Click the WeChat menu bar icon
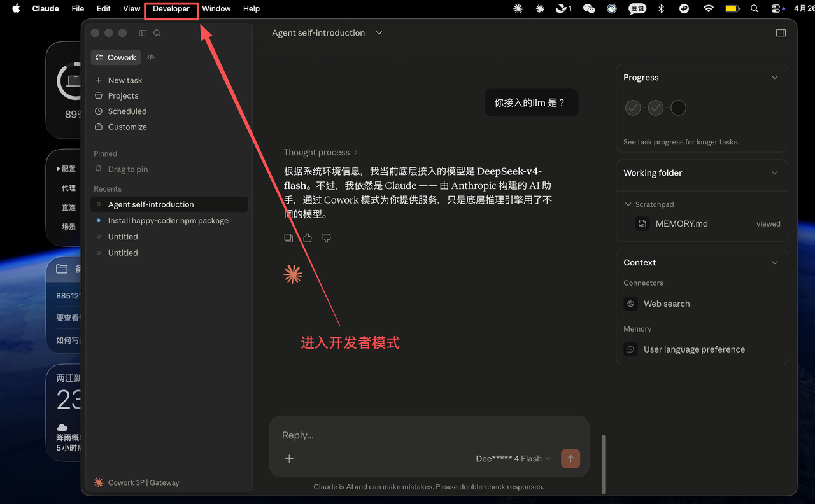815x504 pixels. [589, 9]
